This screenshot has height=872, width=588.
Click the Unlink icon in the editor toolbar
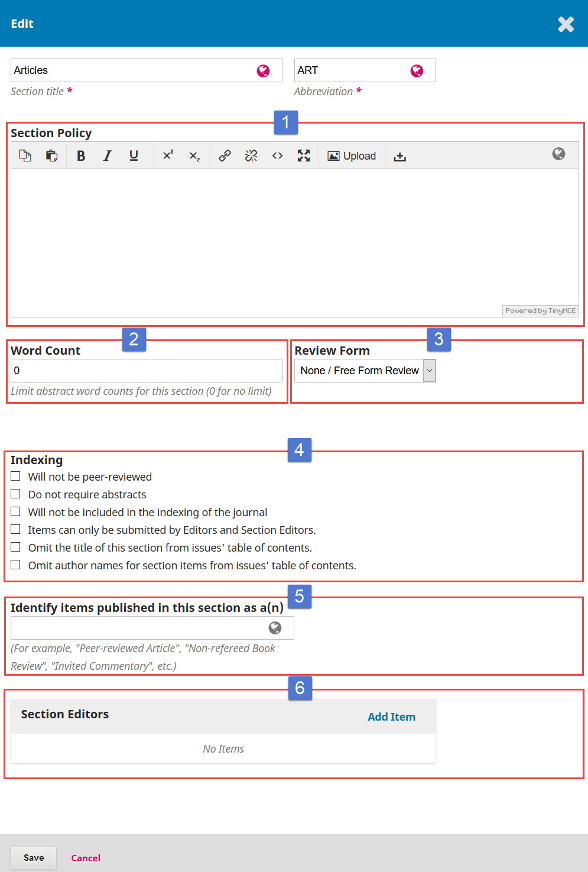251,155
